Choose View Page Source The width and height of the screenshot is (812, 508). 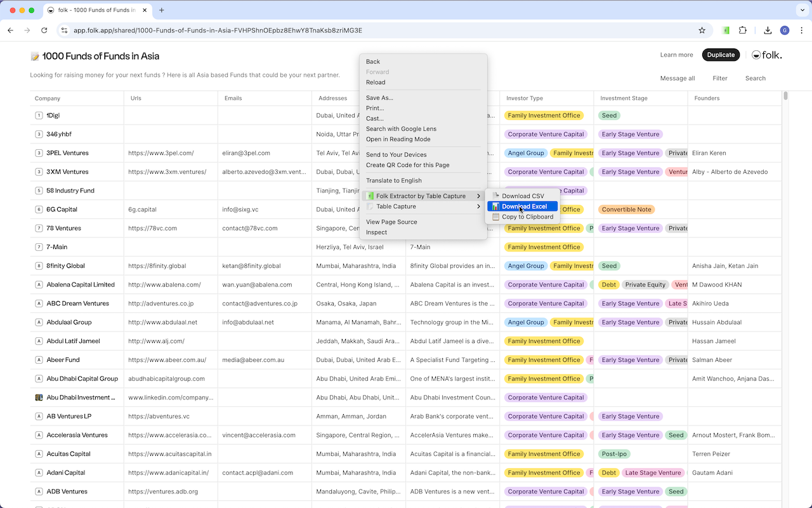click(x=423, y=222)
